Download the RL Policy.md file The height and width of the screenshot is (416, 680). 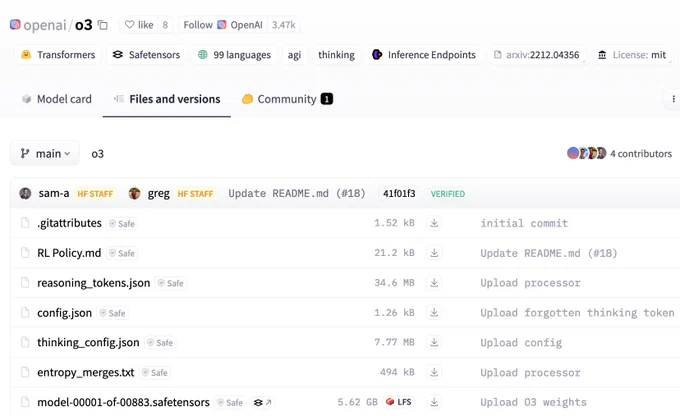[434, 253]
